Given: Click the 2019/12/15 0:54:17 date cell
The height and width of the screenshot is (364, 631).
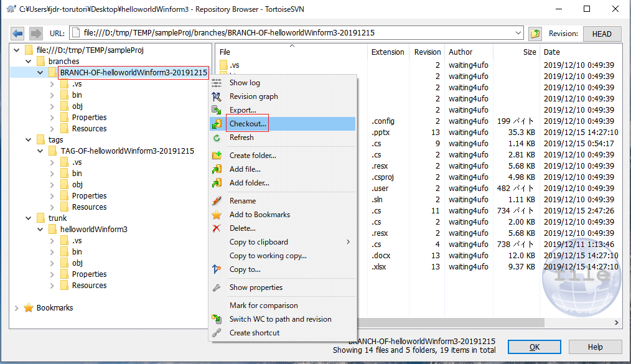Looking at the screenshot, I should tap(579, 144).
